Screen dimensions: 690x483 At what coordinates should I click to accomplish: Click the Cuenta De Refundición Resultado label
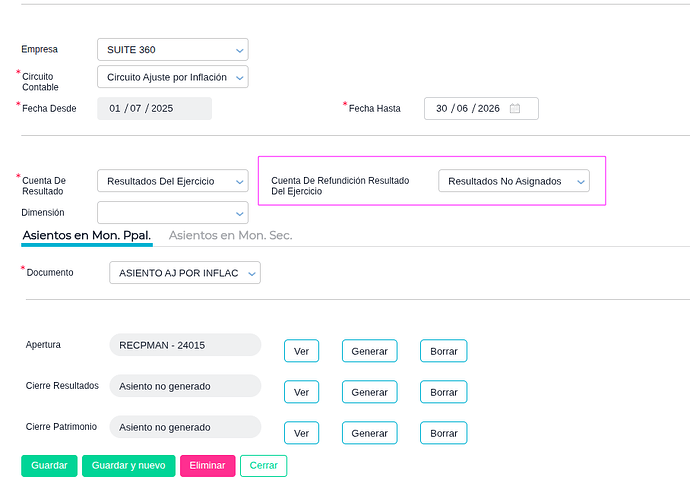tap(340, 186)
